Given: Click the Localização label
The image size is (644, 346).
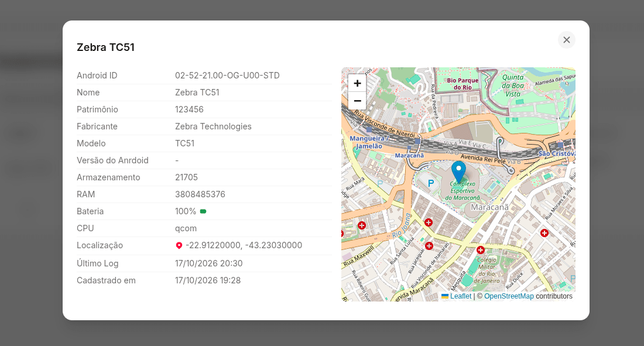Looking at the screenshot, I should click(x=100, y=245).
